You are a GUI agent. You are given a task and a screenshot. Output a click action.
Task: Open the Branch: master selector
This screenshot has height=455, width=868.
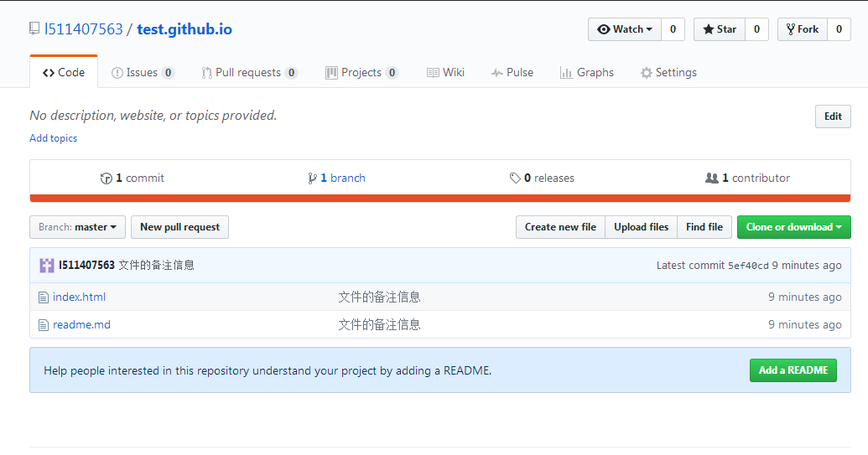pyautogui.click(x=77, y=227)
